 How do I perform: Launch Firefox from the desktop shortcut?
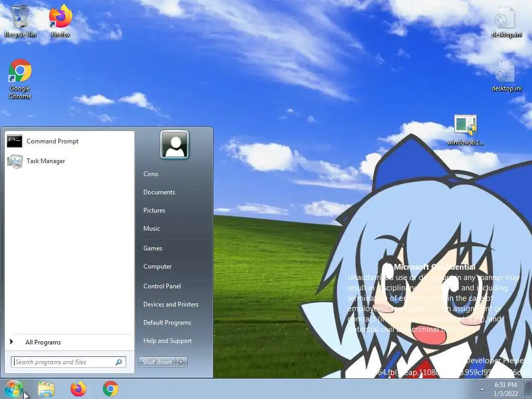click(60, 20)
